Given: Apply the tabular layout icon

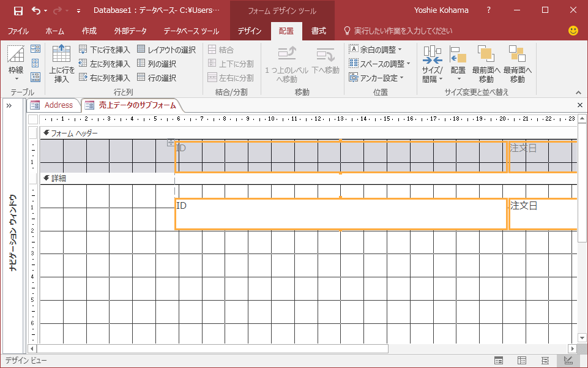Looking at the screenshot, I should 35,62.
